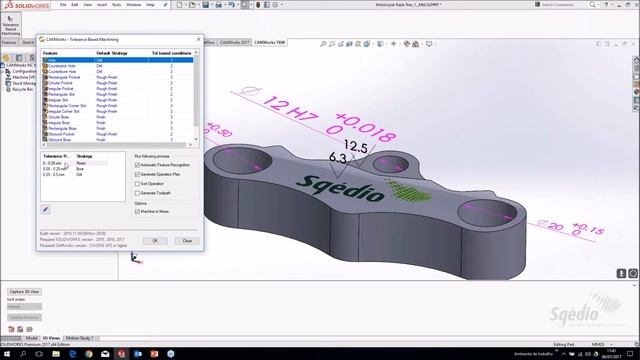Click the Edit Appearance sphere icon
Screen dimensions: 640x360
click(407, 44)
